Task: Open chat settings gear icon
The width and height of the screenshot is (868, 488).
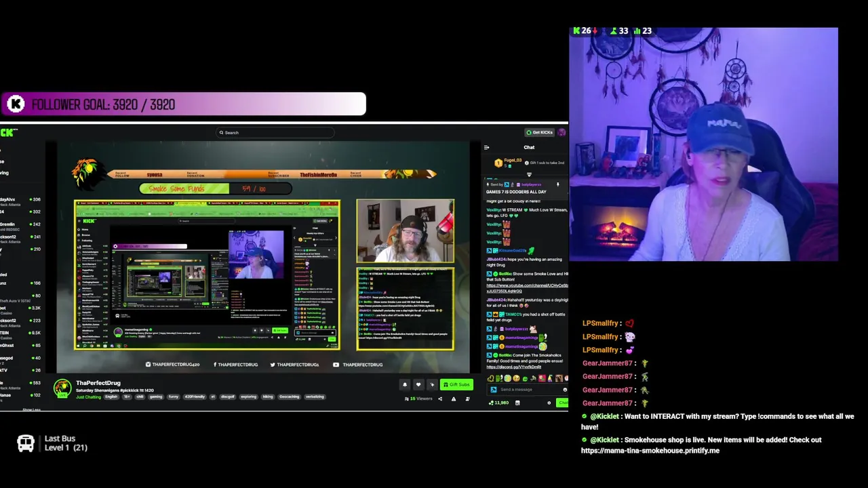Action: (x=549, y=403)
